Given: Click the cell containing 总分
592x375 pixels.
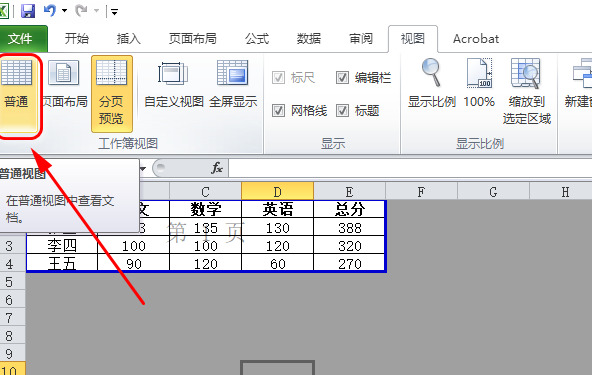Looking at the screenshot, I should (x=349, y=209).
